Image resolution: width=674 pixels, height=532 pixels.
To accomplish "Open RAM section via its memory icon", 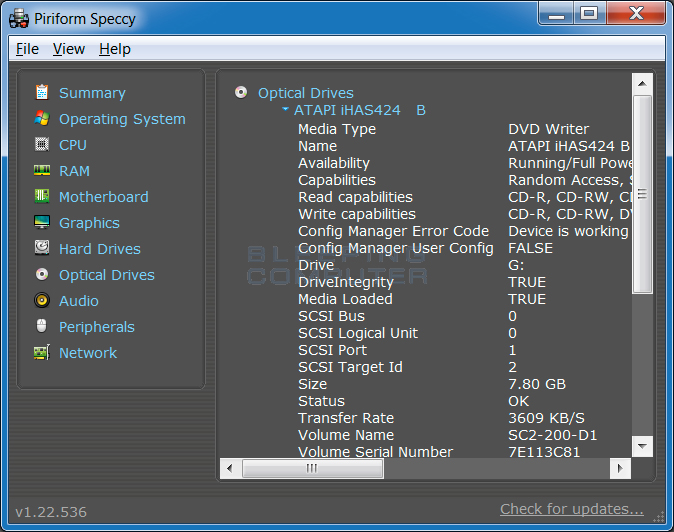I will pos(42,171).
